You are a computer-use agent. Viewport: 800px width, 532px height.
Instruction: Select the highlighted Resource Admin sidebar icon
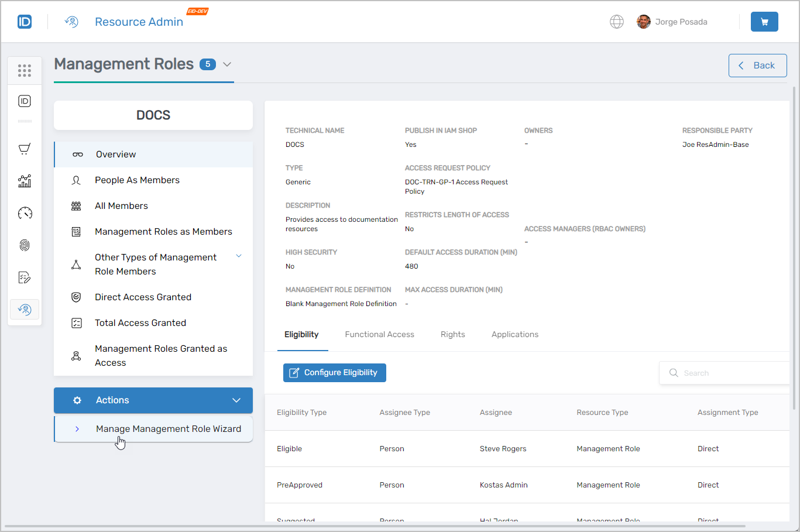pyautogui.click(x=24, y=309)
